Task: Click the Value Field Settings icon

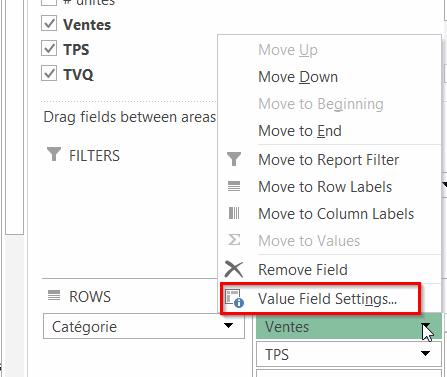Action: (x=234, y=298)
